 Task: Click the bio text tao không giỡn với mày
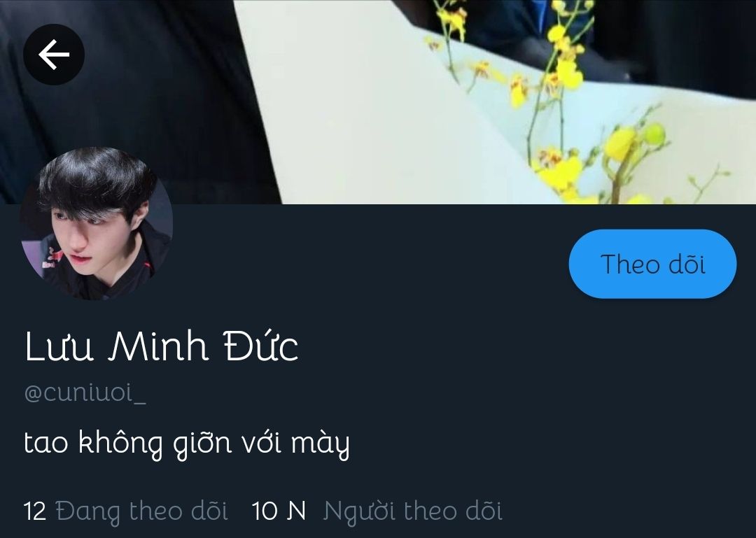click(x=187, y=443)
